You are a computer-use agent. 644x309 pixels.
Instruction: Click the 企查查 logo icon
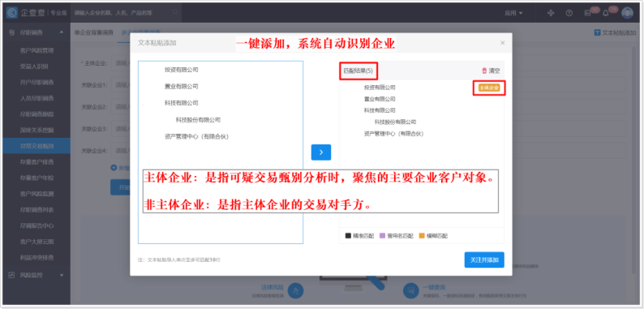pyautogui.click(x=12, y=13)
